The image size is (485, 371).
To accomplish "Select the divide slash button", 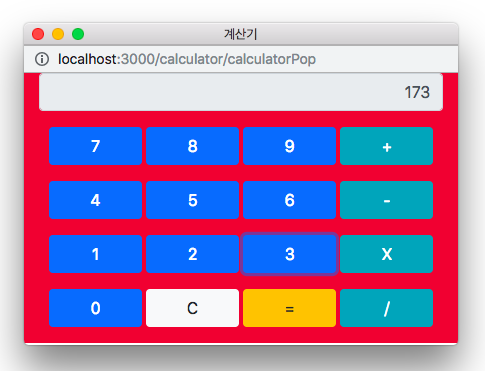I will pyautogui.click(x=386, y=308).
